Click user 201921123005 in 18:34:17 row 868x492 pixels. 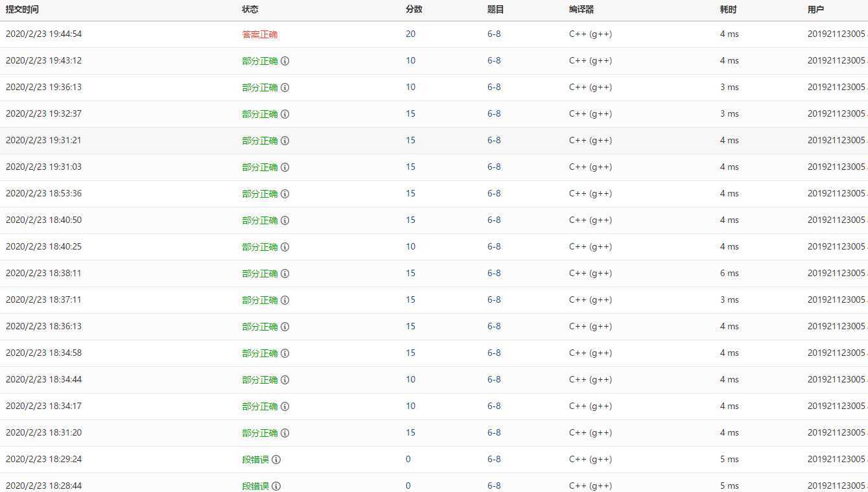click(836, 406)
